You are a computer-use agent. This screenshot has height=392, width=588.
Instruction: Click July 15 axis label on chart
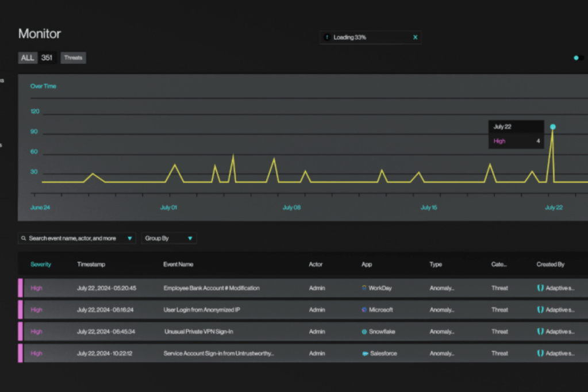click(x=429, y=207)
